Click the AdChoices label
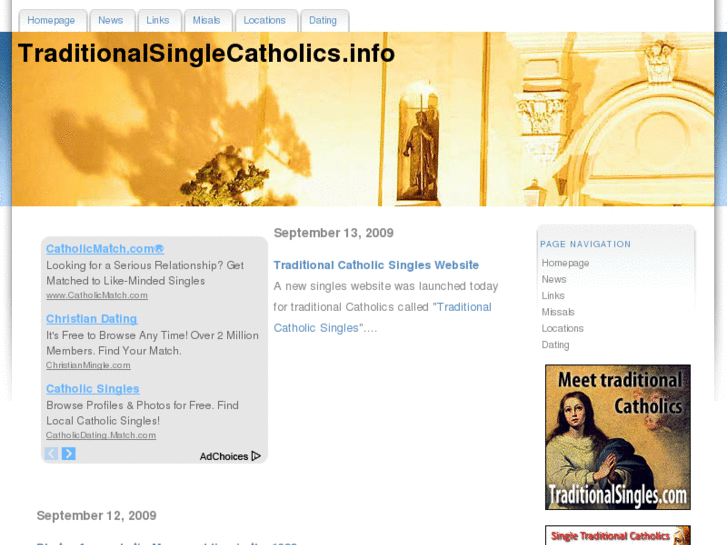This screenshot has height=545, width=727. coord(224,457)
